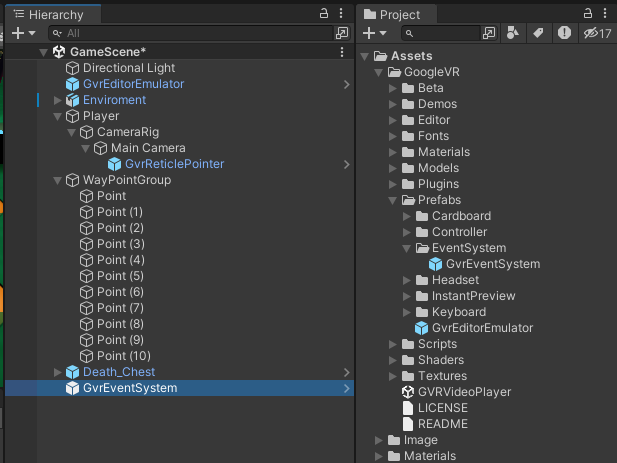Select Point (7) in Hierarchy
Image resolution: width=617 pixels, height=463 pixels.
click(x=120, y=308)
